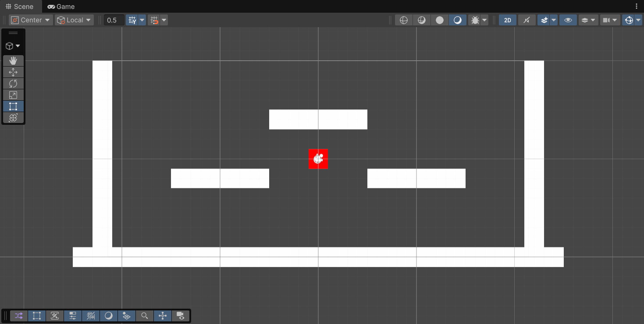Select the Move tool
This screenshot has width=644, height=324.
click(13, 72)
